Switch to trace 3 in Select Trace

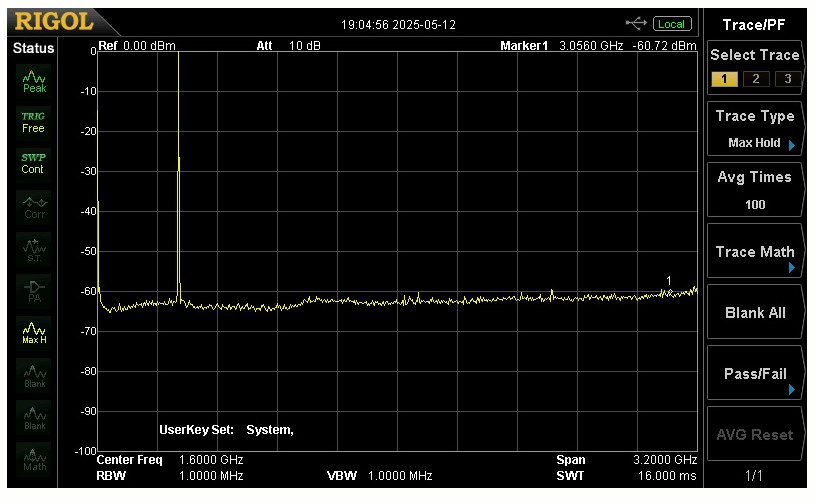pos(787,79)
